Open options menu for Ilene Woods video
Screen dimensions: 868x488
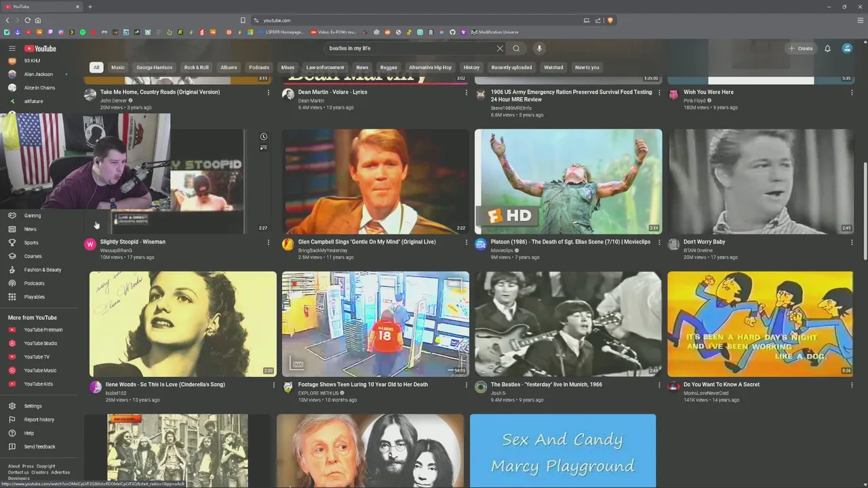274,385
